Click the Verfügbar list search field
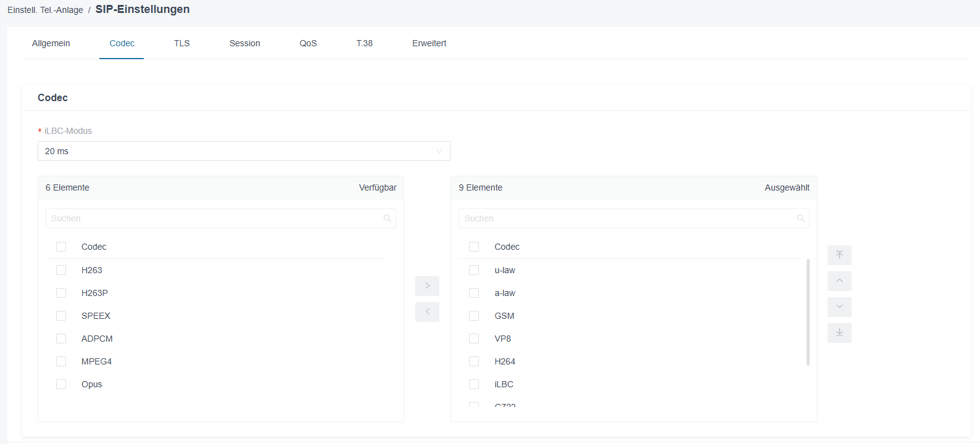This screenshot has width=980, height=444. click(221, 218)
